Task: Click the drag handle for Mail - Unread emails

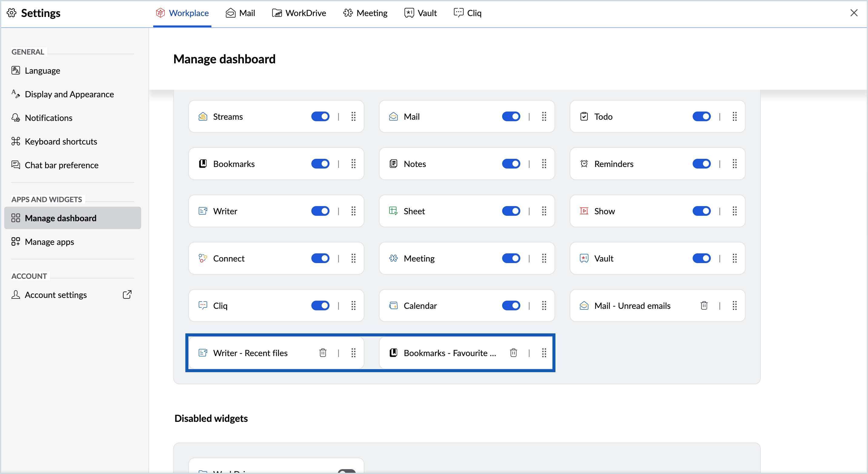Action: click(x=734, y=305)
